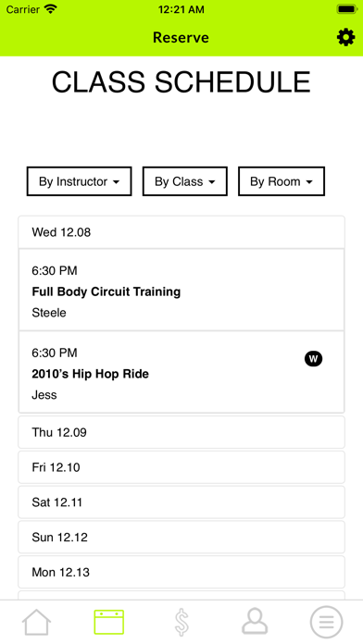
Task: Expand the Fri 12.10 schedule row
Action: [181, 467]
